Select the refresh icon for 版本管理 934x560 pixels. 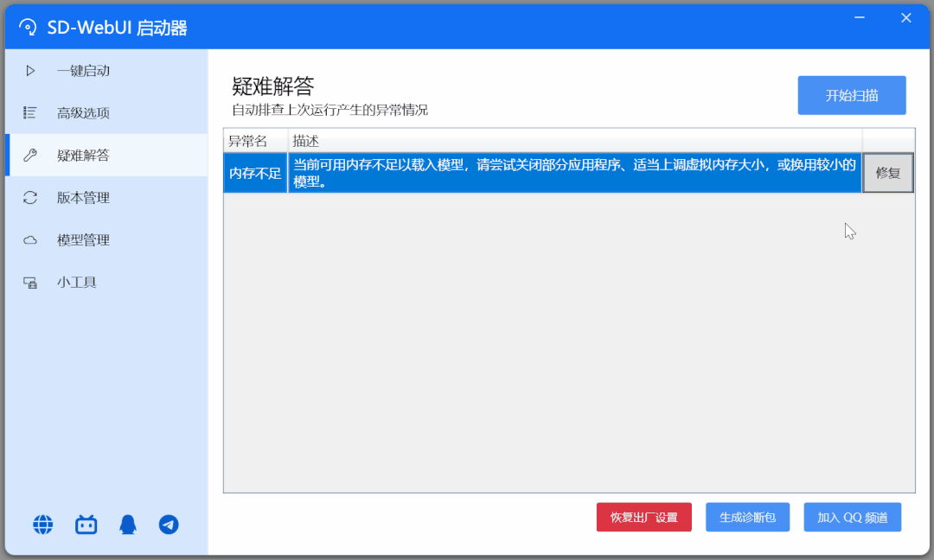pyautogui.click(x=29, y=197)
